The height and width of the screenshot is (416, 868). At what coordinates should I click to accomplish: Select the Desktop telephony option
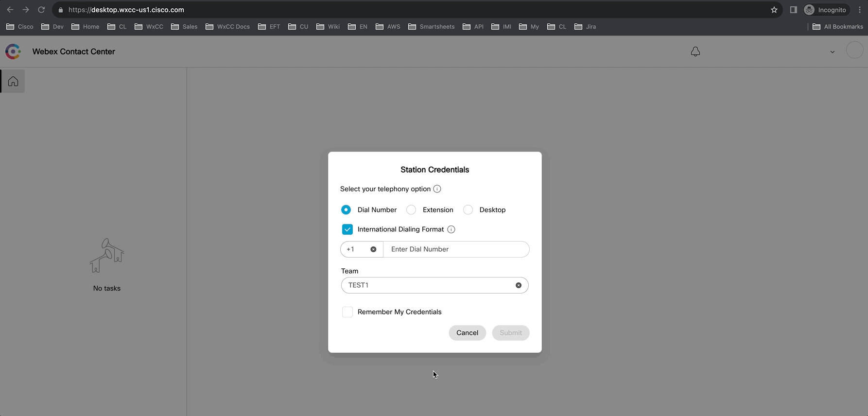pyautogui.click(x=468, y=210)
